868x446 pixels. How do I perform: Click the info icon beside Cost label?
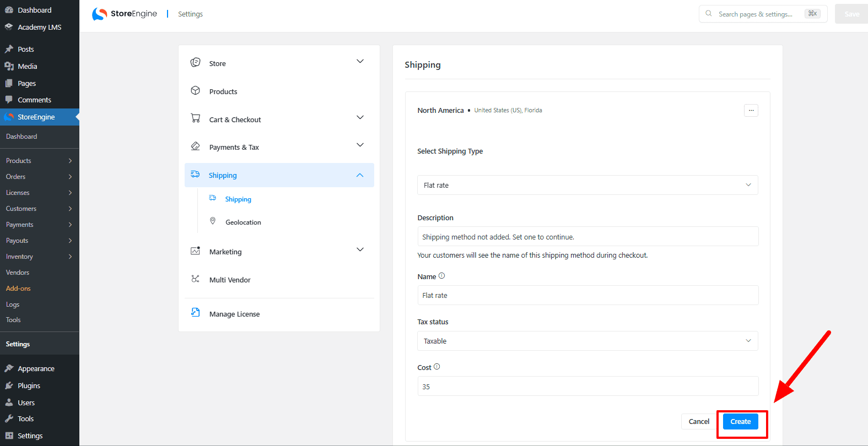pyautogui.click(x=436, y=367)
